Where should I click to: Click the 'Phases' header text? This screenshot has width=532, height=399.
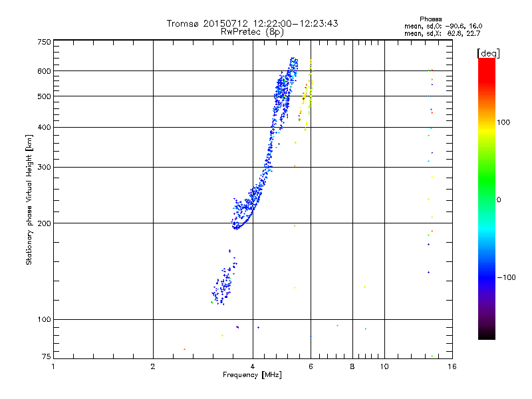coord(430,19)
